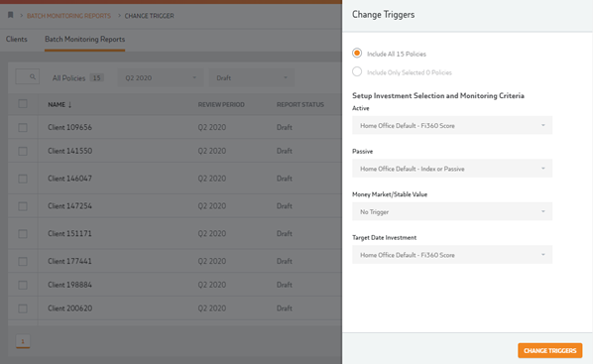The height and width of the screenshot is (364, 593).
Task: Open the Q2 2020 period dropdown
Action: tap(161, 77)
